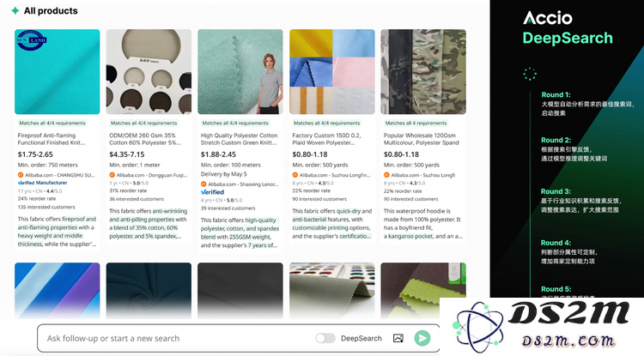
Task: Open 'Factory Custom 150D 0.2, Plaid Woven' title
Action: 326,139
